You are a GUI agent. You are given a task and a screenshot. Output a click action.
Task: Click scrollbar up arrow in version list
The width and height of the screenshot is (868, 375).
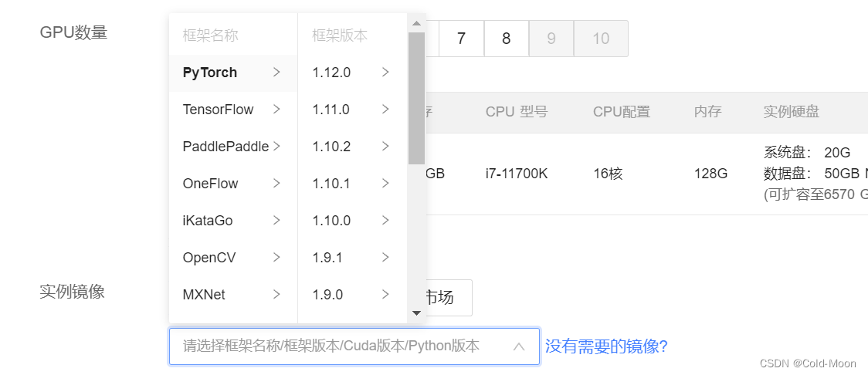tap(417, 23)
